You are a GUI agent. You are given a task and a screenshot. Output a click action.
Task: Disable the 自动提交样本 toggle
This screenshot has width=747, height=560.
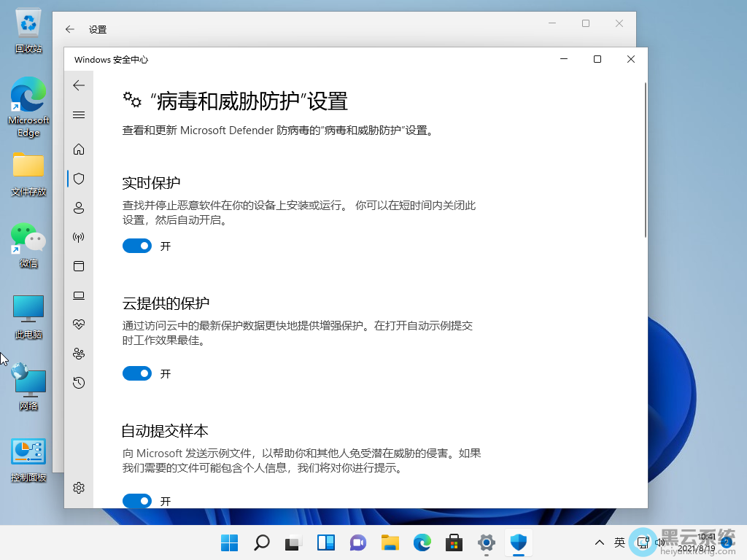click(137, 501)
